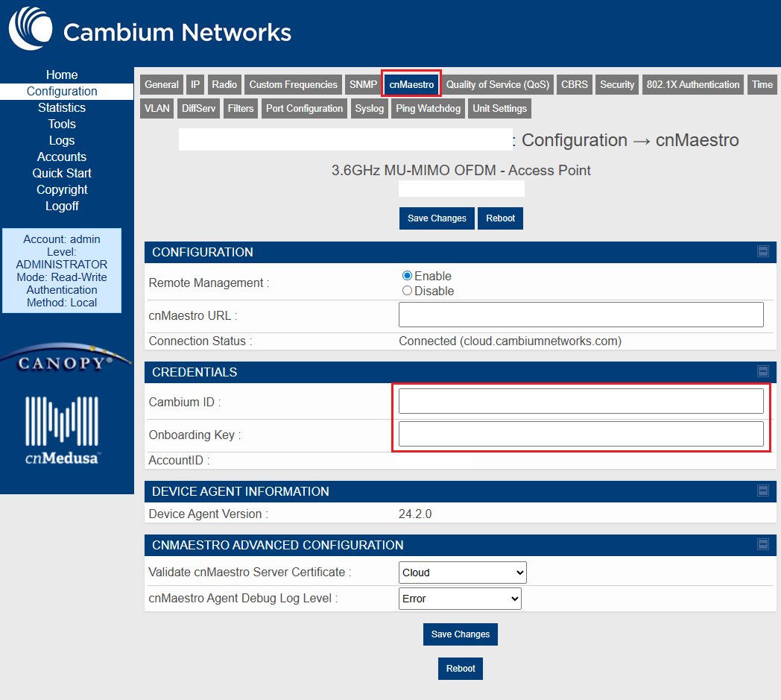This screenshot has height=700, width=781.
Task: Go to Statistics in the sidebar
Action: pos(62,107)
